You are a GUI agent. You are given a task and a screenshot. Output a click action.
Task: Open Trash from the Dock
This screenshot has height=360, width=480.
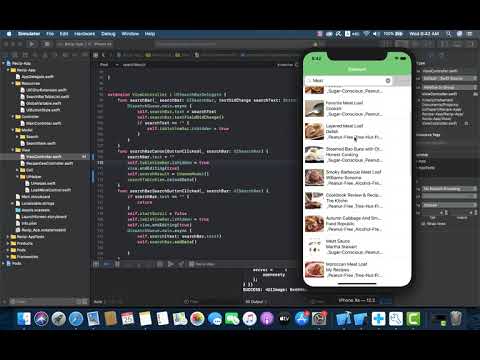(x=456, y=319)
